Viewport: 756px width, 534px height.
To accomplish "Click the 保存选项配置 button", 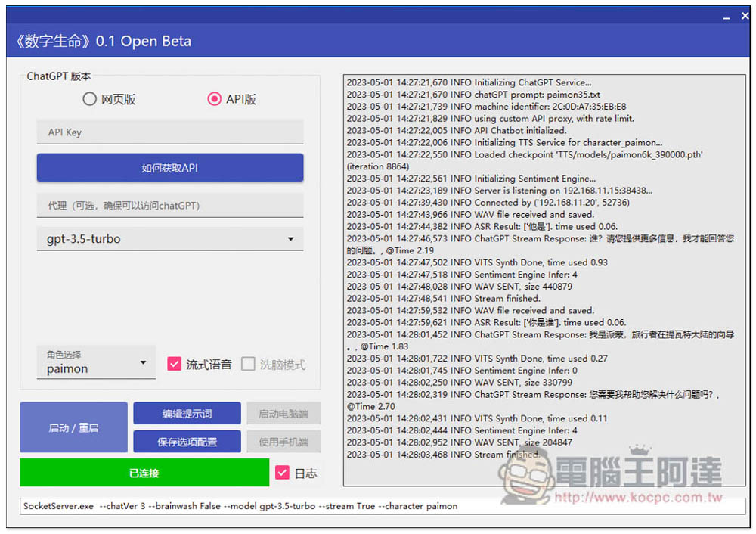I will pyautogui.click(x=187, y=442).
